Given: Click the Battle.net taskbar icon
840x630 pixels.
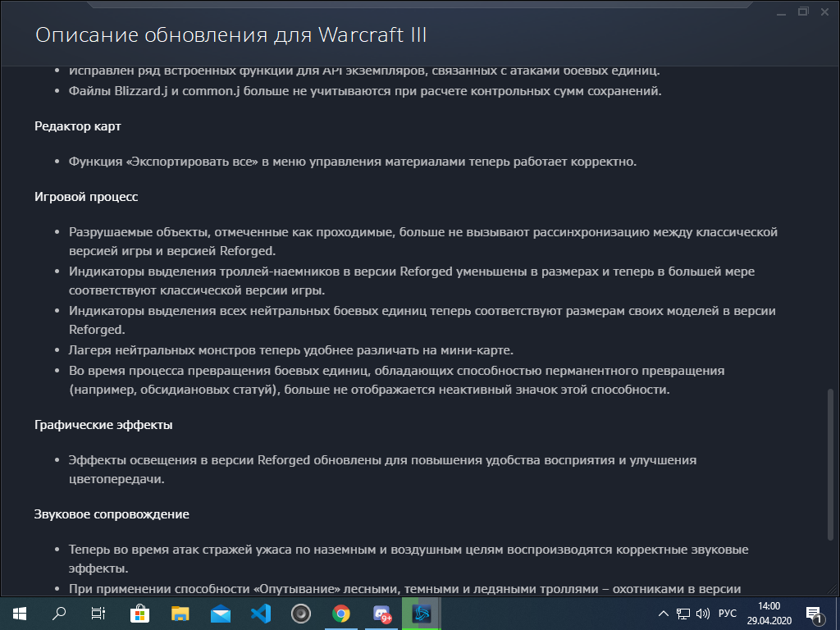Looking at the screenshot, I should [x=422, y=614].
